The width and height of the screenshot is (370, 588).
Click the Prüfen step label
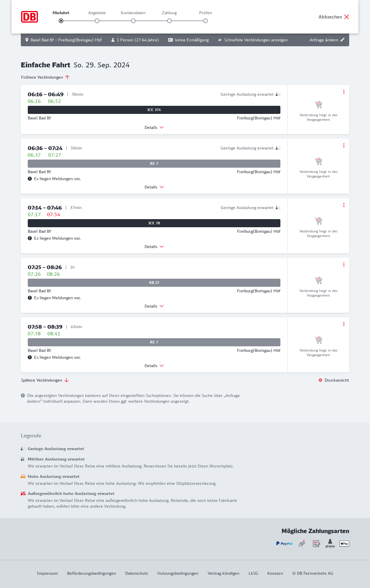point(206,13)
